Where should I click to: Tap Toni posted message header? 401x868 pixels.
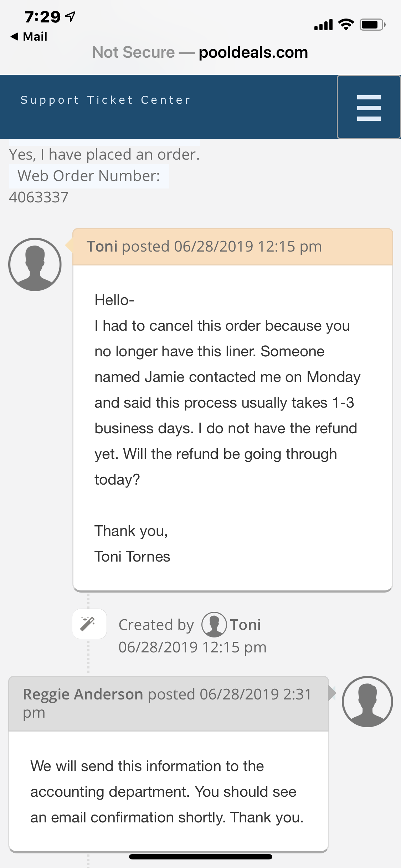point(233,247)
